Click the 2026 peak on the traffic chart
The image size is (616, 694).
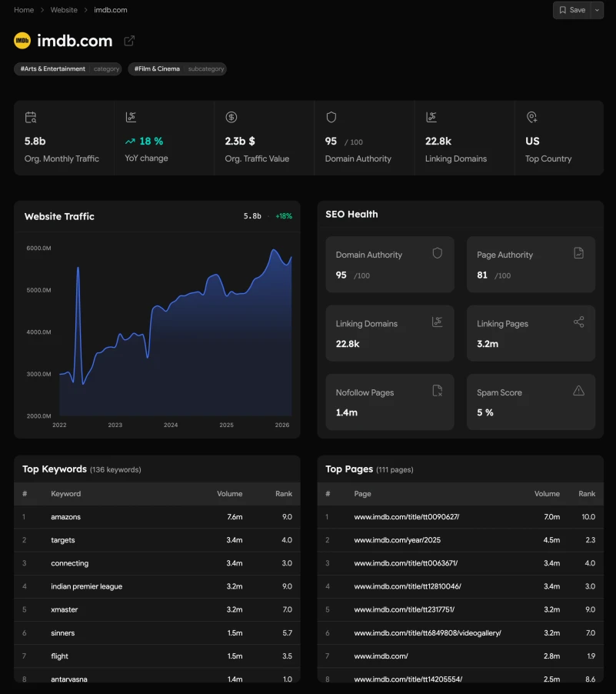pyautogui.click(x=275, y=251)
